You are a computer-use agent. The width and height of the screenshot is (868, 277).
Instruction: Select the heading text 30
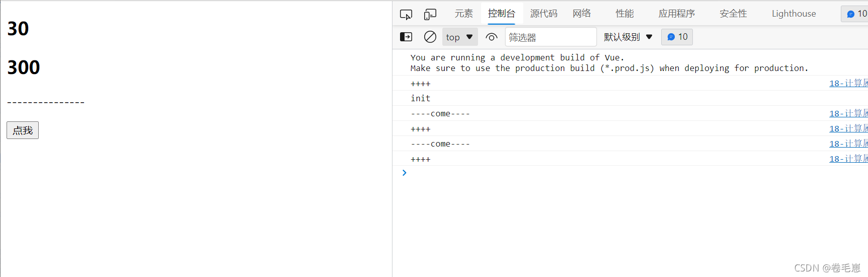point(18,29)
